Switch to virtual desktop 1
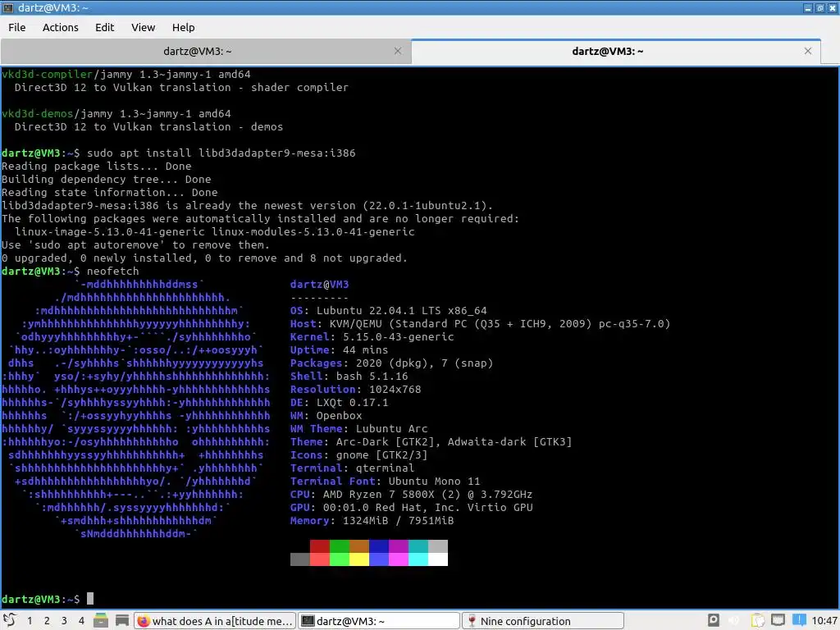840x630 pixels. [x=30, y=621]
